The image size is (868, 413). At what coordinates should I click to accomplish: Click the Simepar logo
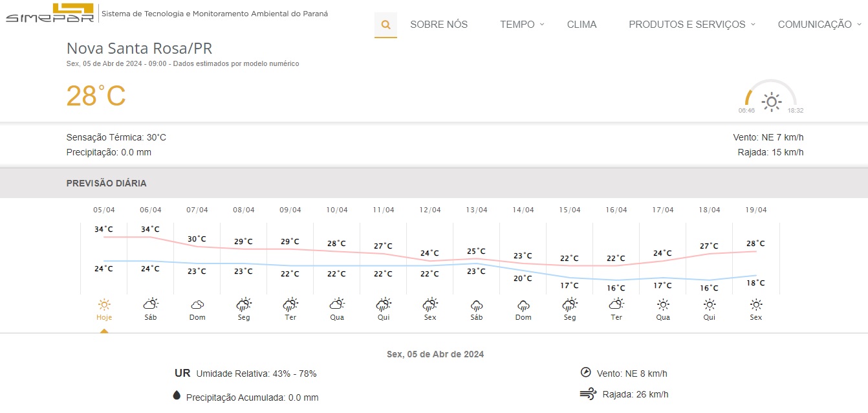[x=50, y=13]
